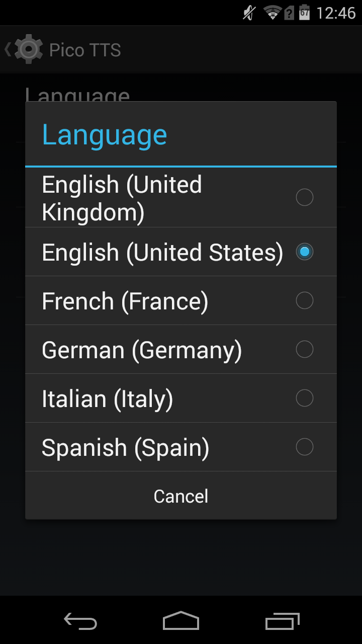362x644 pixels.
Task: Tap the muted sound status icon
Action: 249,13
